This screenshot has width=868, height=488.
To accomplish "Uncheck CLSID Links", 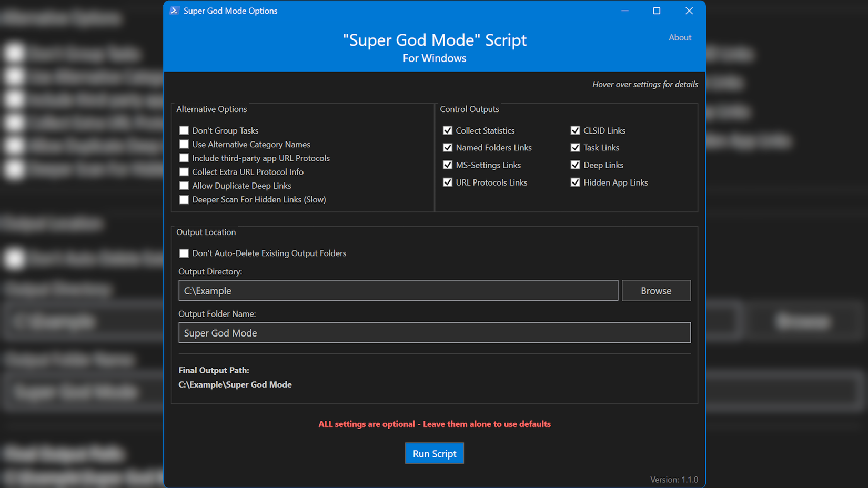I will coord(575,130).
